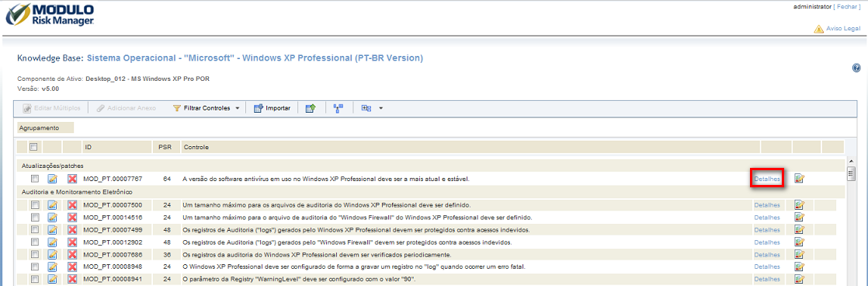Click Detalhes link on MOD_PT.00008941 row

(x=767, y=279)
